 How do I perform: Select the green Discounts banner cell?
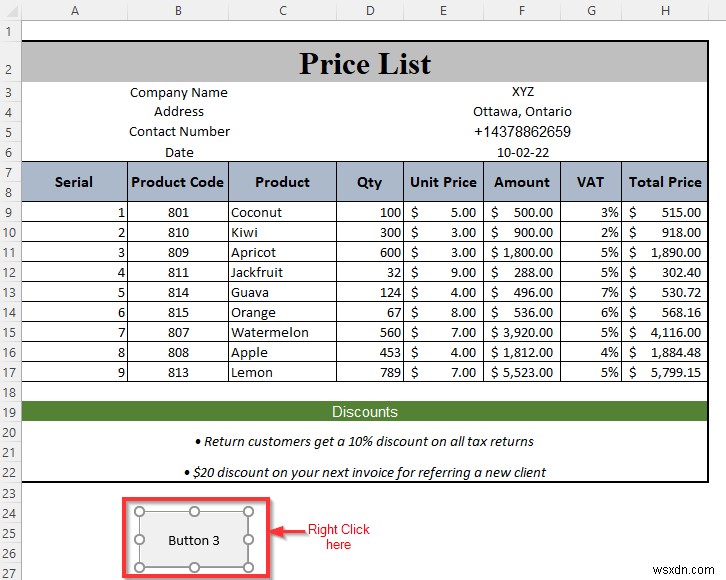[365, 412]
